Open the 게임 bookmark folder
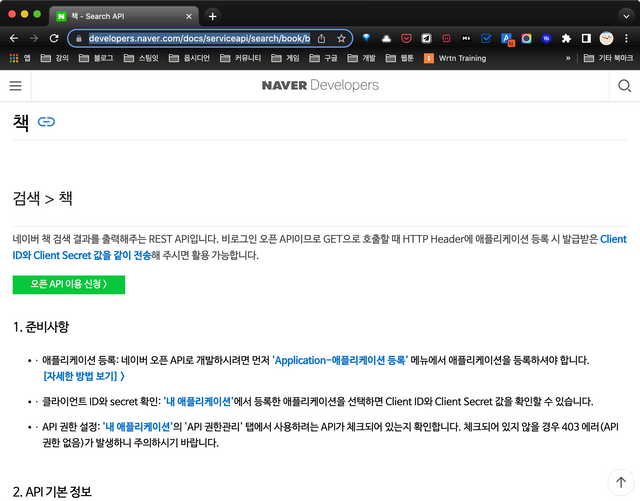The width and height of the screenshot is (640, 501). 285,58
